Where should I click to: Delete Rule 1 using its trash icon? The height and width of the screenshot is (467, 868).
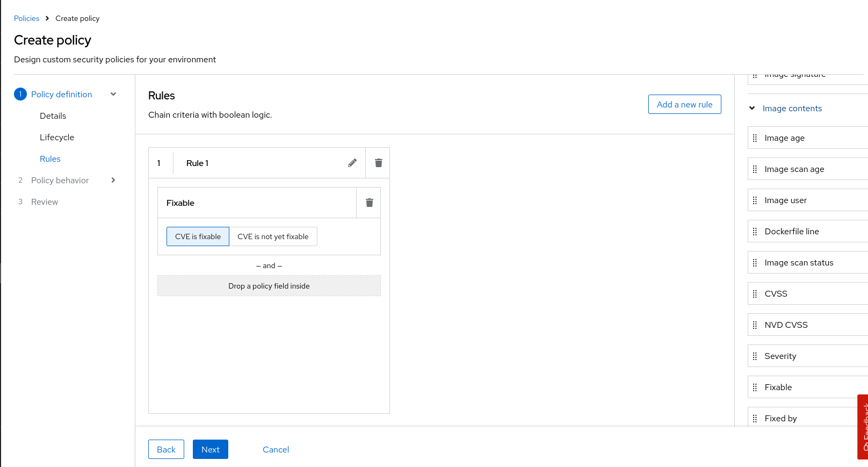click(x=378, y=163)
